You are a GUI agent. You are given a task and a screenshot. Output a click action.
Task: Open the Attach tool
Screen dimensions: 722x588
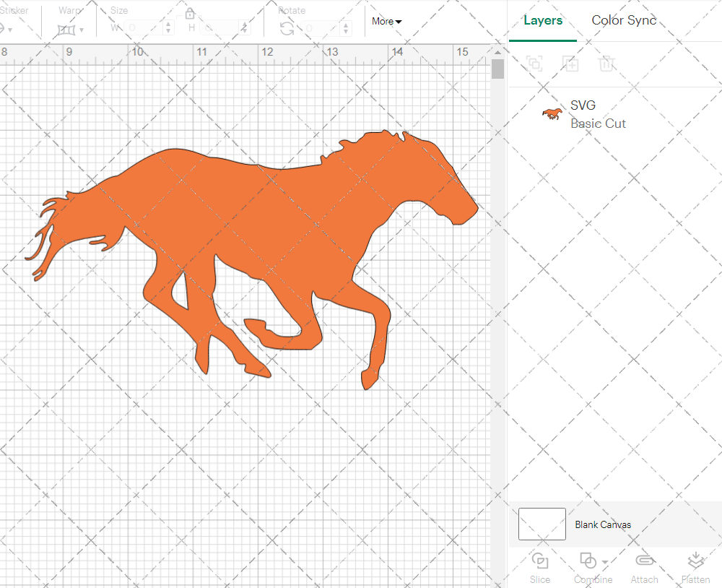pyautogui.click(x=645, y=567)
